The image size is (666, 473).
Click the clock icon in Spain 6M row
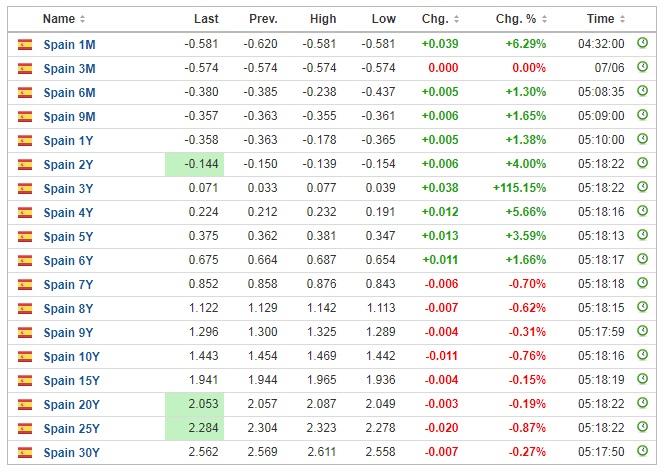pos(643,91)
